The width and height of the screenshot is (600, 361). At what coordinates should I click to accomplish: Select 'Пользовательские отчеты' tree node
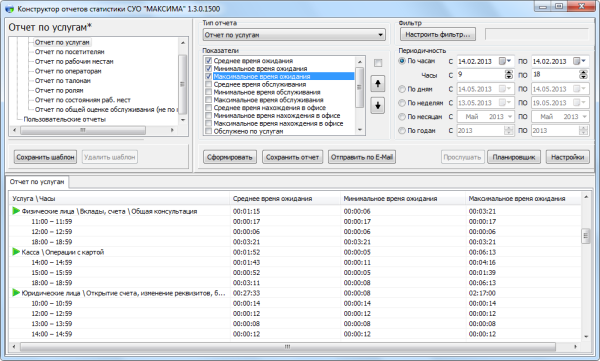(x=65, y=119)
